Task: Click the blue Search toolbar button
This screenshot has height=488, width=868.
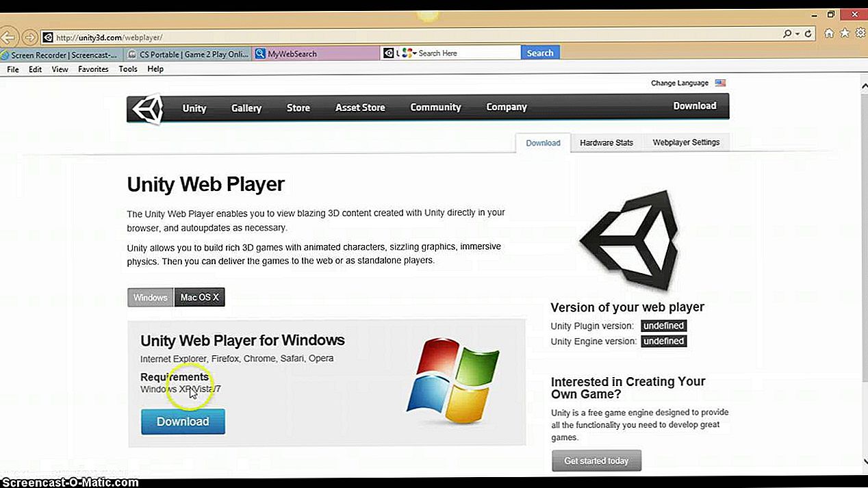Action: (x=540, y=53)
